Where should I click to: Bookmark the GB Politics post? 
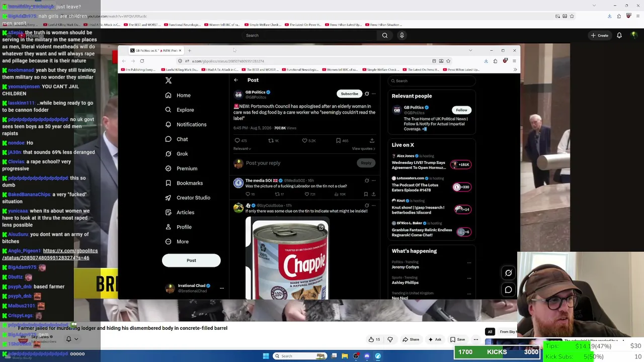[x=342, y=141]
